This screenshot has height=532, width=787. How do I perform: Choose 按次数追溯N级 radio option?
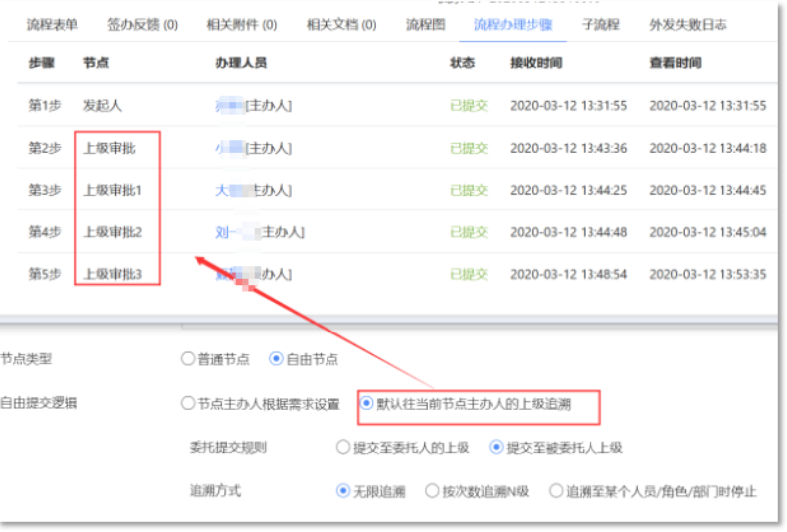coord(432,490)
